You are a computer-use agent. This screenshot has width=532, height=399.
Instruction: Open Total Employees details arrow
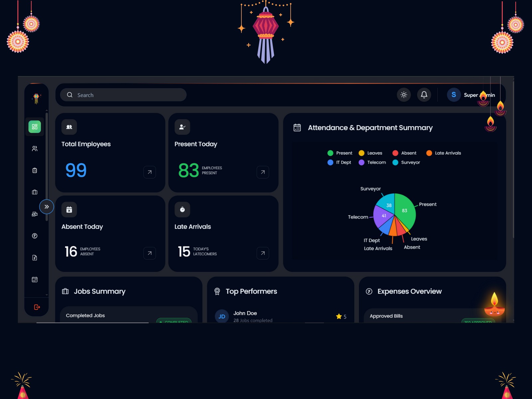[150, 172]
